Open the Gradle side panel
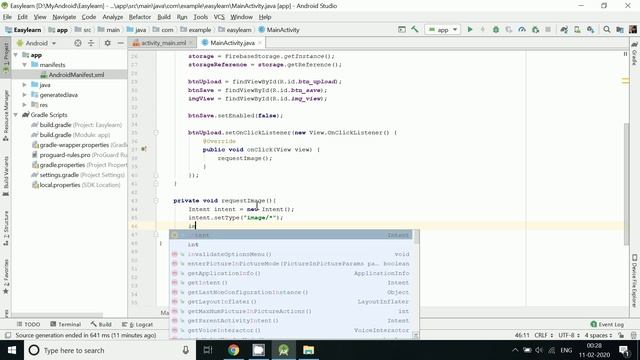Screen dimensions: 640x360 [x=634, y=53]
